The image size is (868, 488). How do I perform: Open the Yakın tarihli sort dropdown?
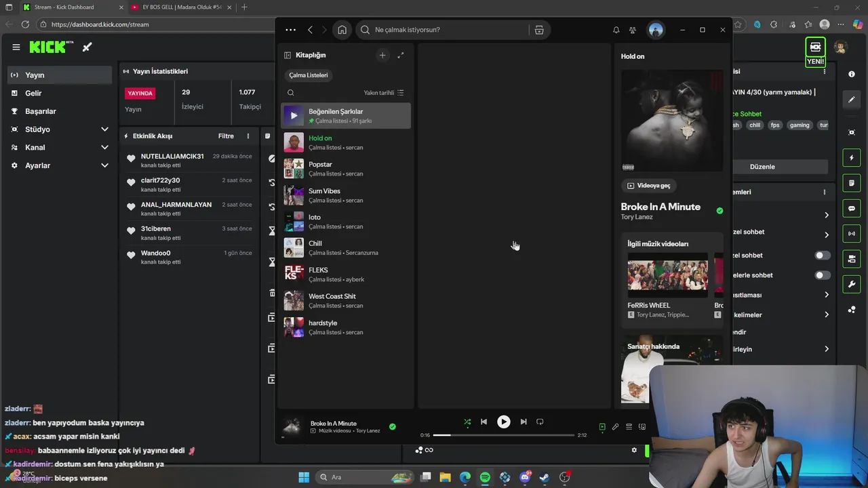[384, 93]
